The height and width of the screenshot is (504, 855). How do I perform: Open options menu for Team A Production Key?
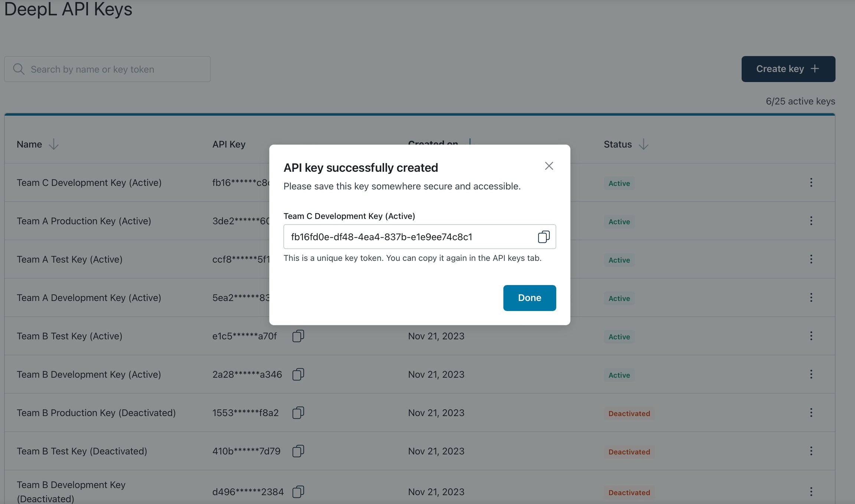pyautogui.click(x=811, y=221)
